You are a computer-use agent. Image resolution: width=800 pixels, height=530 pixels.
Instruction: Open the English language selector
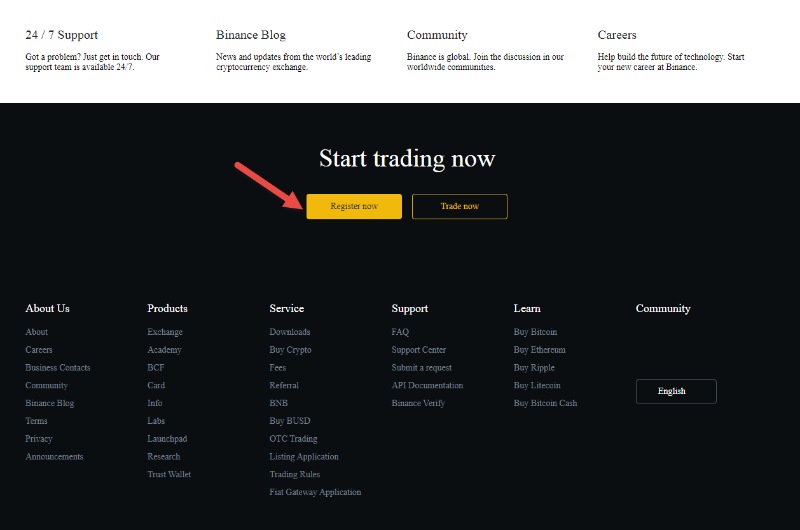676,391
